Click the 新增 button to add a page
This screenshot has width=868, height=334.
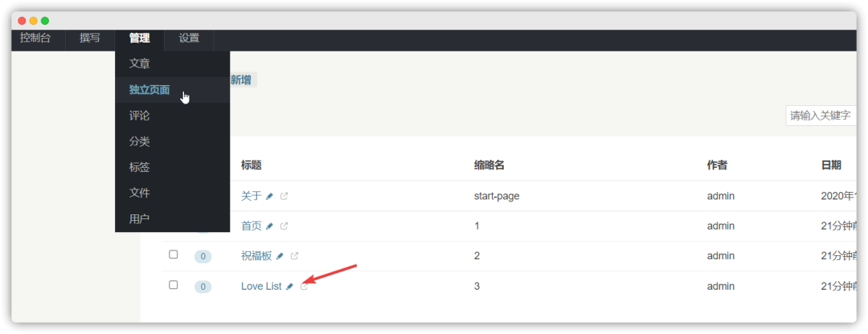[241, 80]
